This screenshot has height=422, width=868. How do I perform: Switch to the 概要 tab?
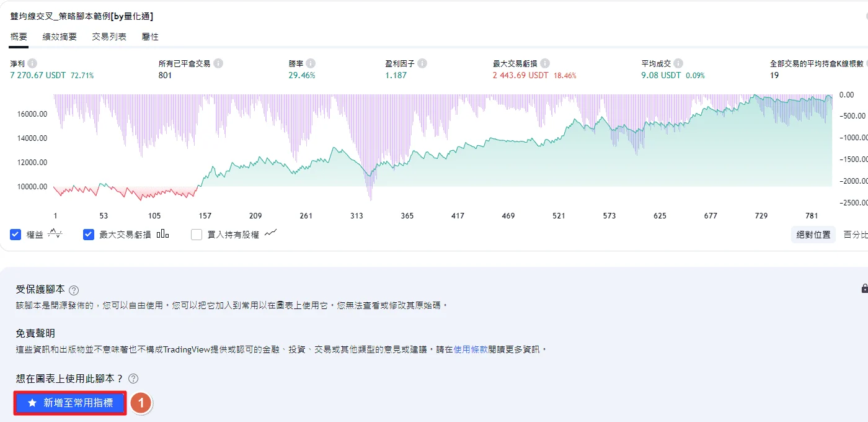[19, 37]
